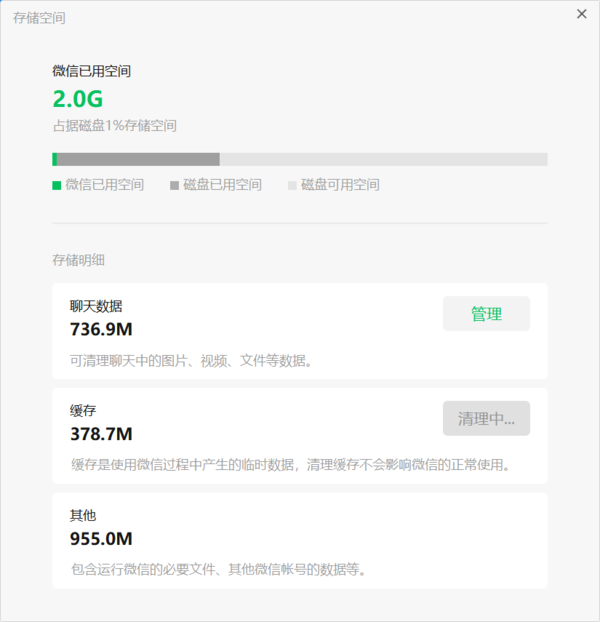
Task: Click the light free-space portion of the bar
Action: (383, 159)
